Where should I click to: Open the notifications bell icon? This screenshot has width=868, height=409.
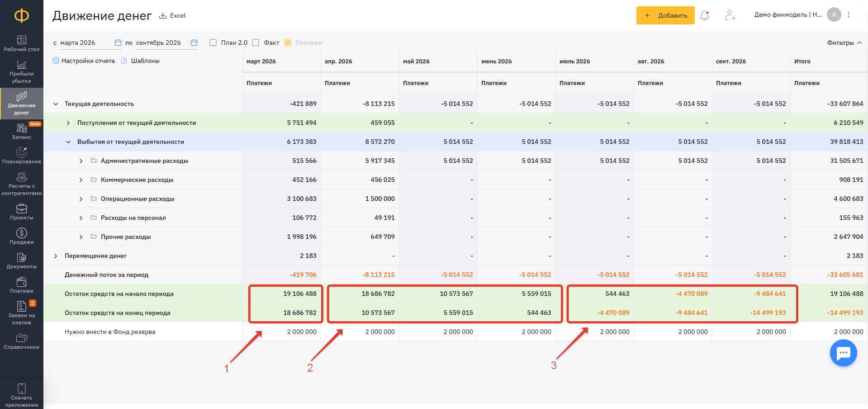coord(705,15)
